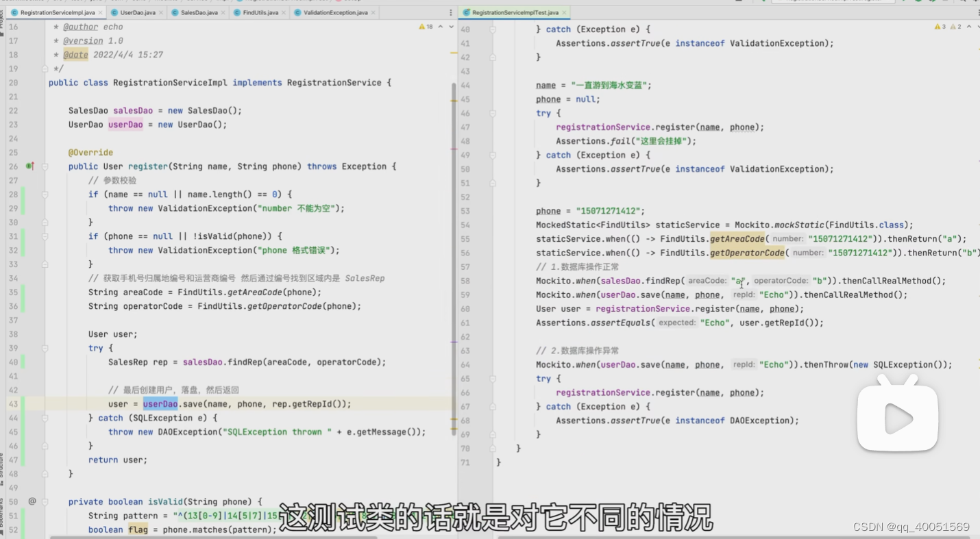Collapse the catch SQLException block at line 44
Screen dimensions: 980x539
pos(45,418)
